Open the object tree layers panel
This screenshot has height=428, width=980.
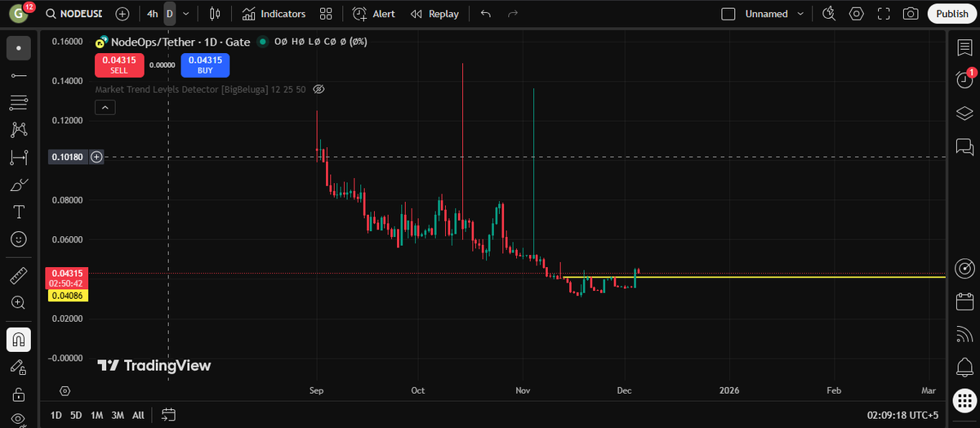pyautogui.click(x=964, y=114)
